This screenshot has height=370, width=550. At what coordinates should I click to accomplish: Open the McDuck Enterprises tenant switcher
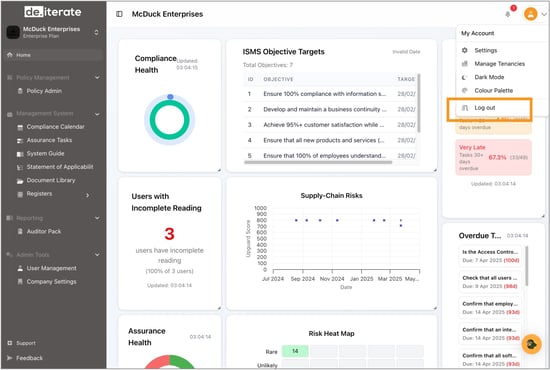click(x=96, y=32)
